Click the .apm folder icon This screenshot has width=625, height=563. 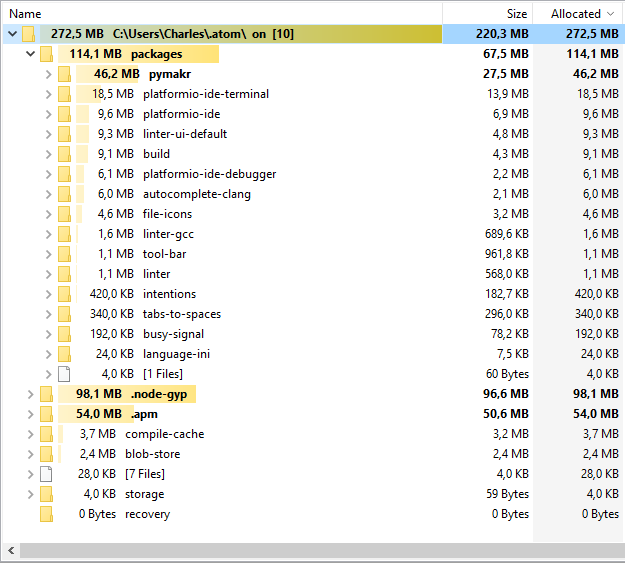[47, 414]
